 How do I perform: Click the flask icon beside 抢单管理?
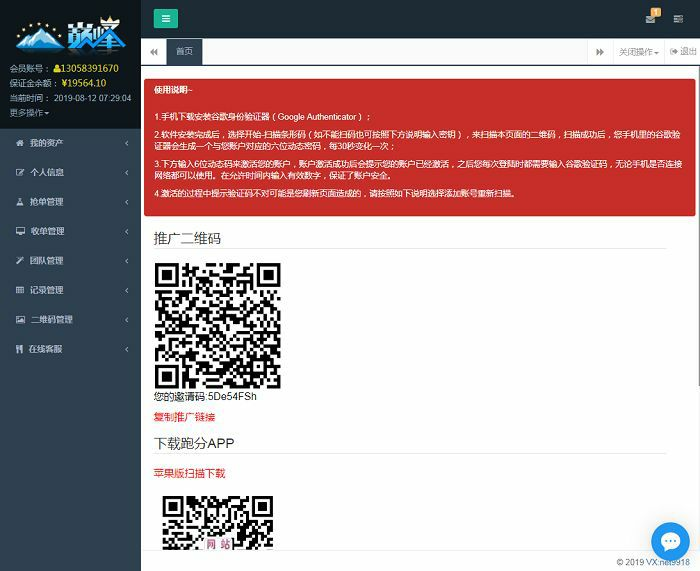pos(20,202)
